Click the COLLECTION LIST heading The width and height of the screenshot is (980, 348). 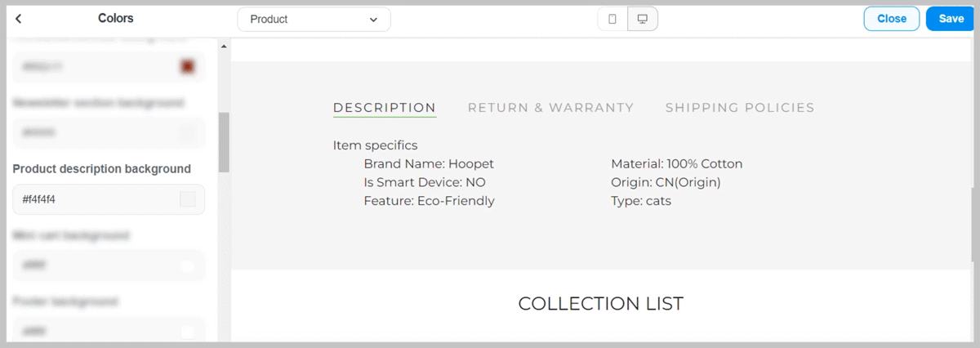(x=601, y=304)
